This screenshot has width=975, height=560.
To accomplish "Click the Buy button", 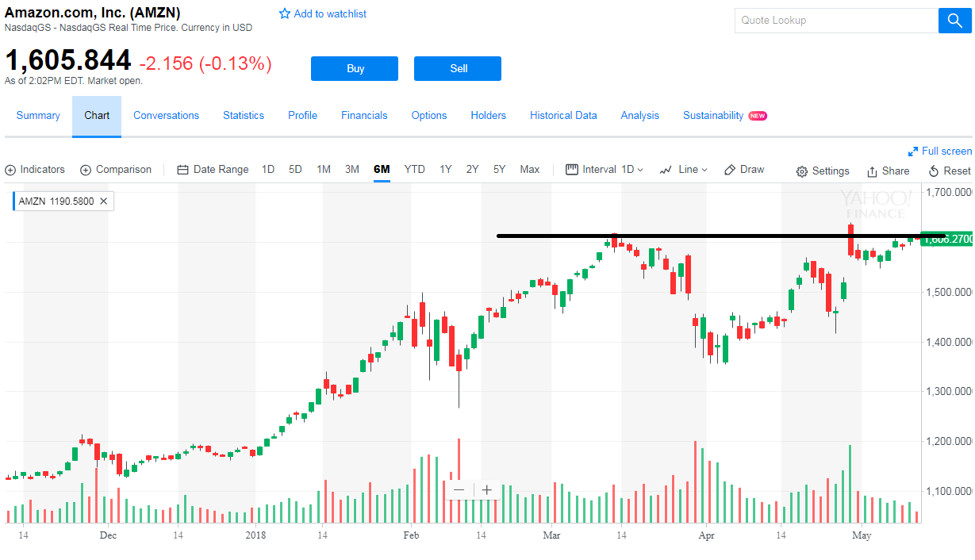I will click(354, 68).
